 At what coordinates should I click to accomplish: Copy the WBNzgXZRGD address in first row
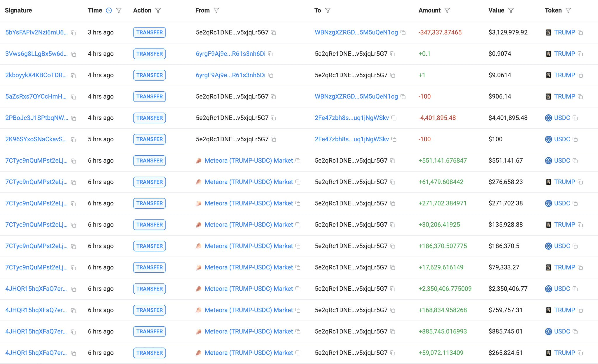403,33
